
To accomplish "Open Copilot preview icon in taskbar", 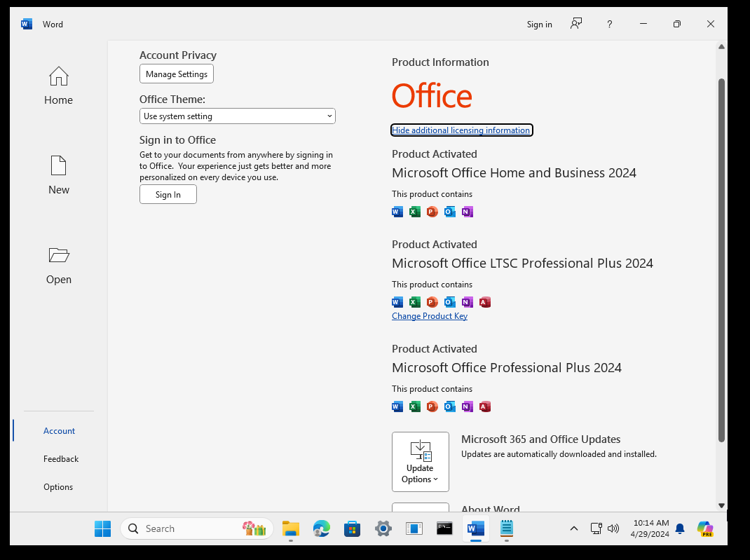I will (x=705, y=529).
